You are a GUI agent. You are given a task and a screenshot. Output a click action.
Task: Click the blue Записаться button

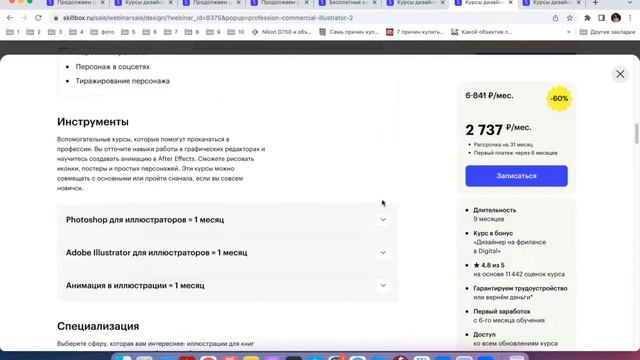pos(516,176)
